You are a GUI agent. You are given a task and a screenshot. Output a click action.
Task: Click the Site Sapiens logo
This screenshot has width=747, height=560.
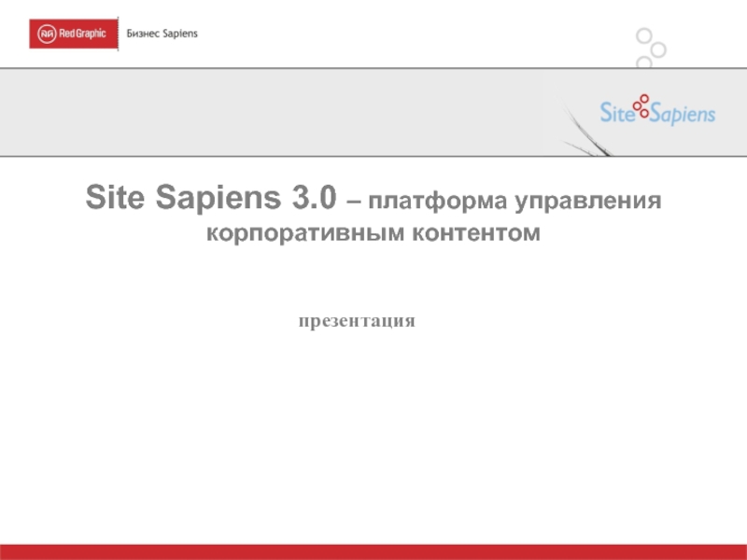coord(657,110)
